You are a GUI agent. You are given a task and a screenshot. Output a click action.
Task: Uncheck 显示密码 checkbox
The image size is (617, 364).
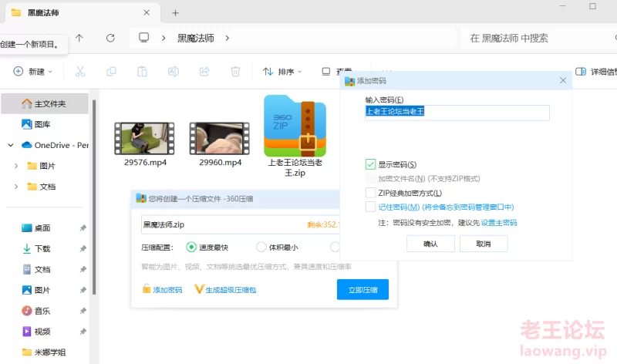370,164
